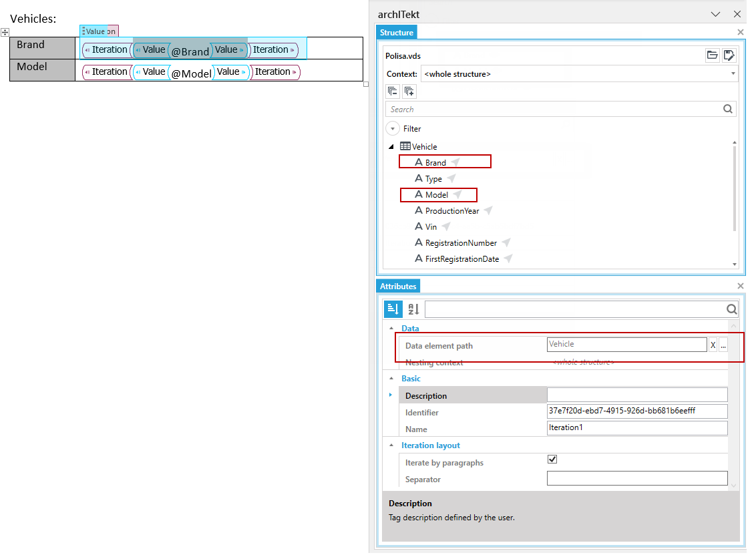
Task: Click the insert arrow next to Model
Action: [457, 194]
